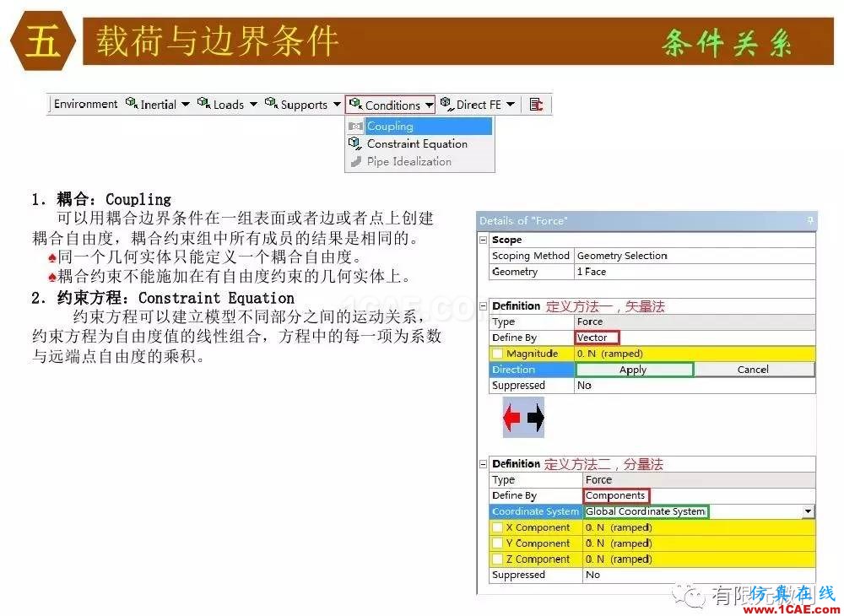Click the Z Component value field
The width and height of the screenshot is (844, 616).
(699, 559)
